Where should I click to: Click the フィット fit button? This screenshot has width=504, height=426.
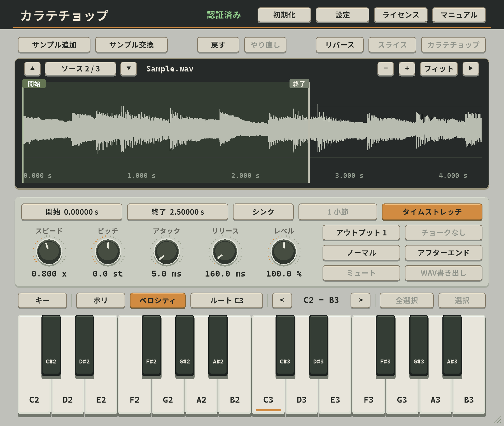pyautogui.click(x=439, y=69)
